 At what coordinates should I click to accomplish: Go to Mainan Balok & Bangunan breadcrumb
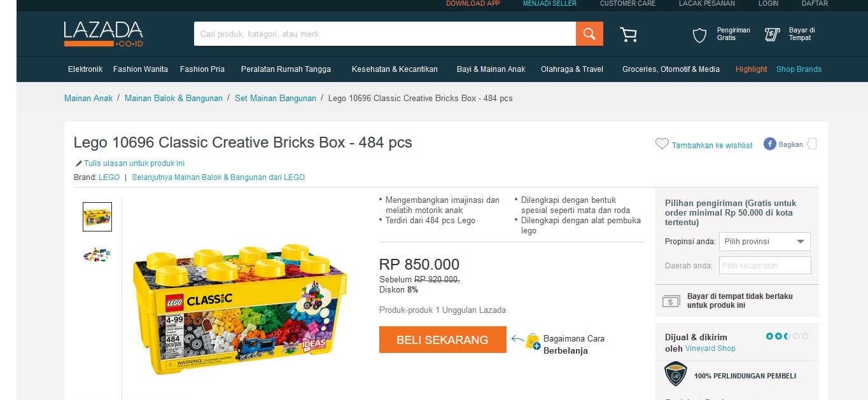[x=174, y=98]
